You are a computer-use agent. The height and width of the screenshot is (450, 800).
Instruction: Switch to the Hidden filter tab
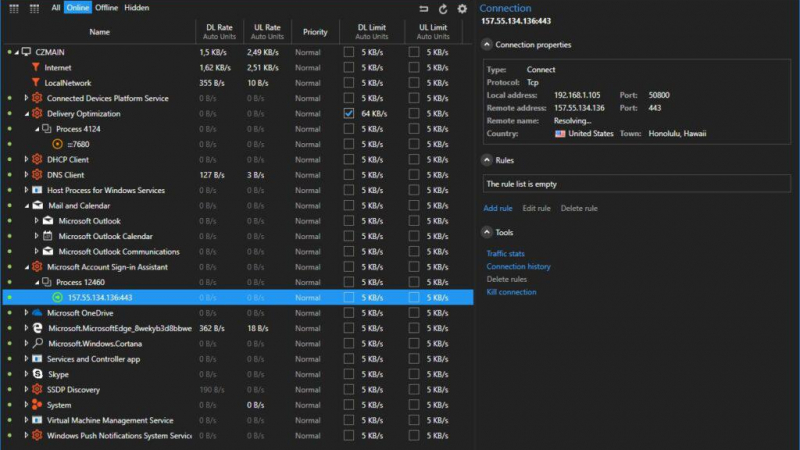137,8
